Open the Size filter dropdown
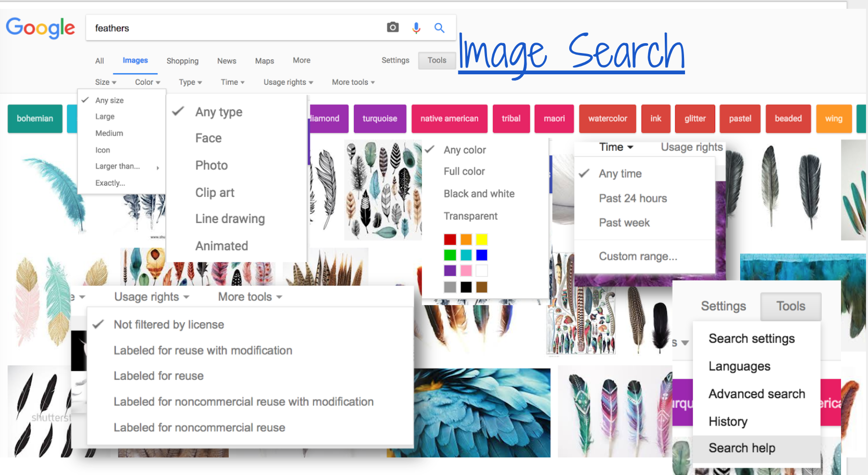 point(106,82)
